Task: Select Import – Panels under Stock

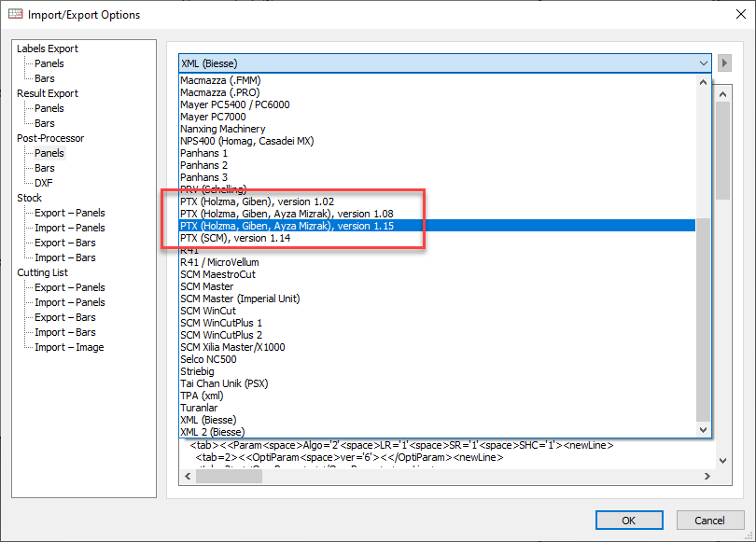Action: [x=69, y=228]
